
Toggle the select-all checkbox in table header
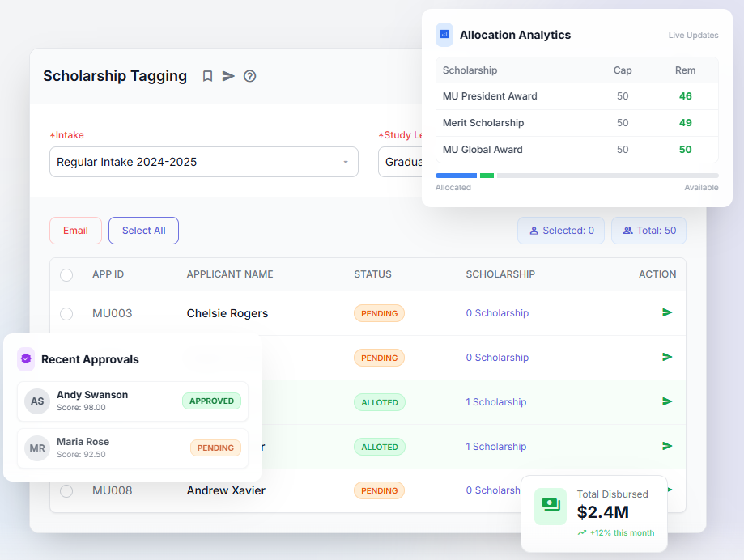66,275
